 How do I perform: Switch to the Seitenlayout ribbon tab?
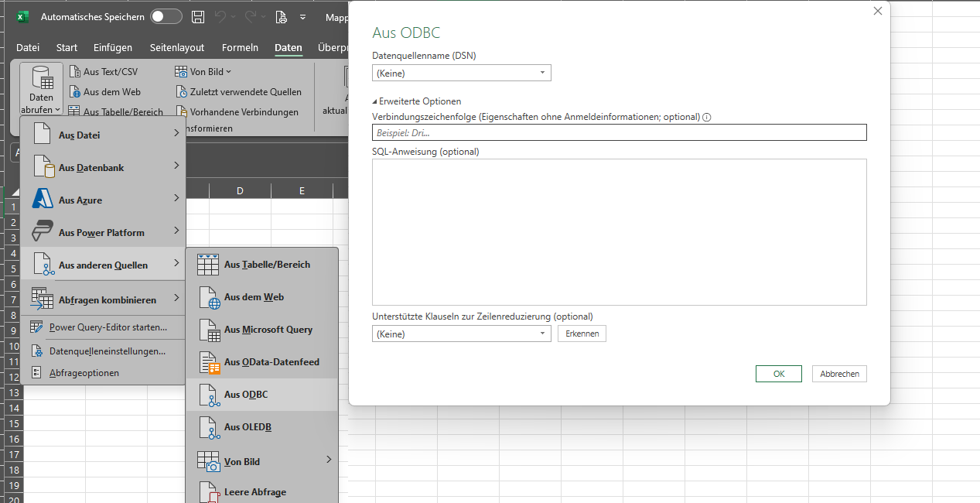[x=177, y=47]
